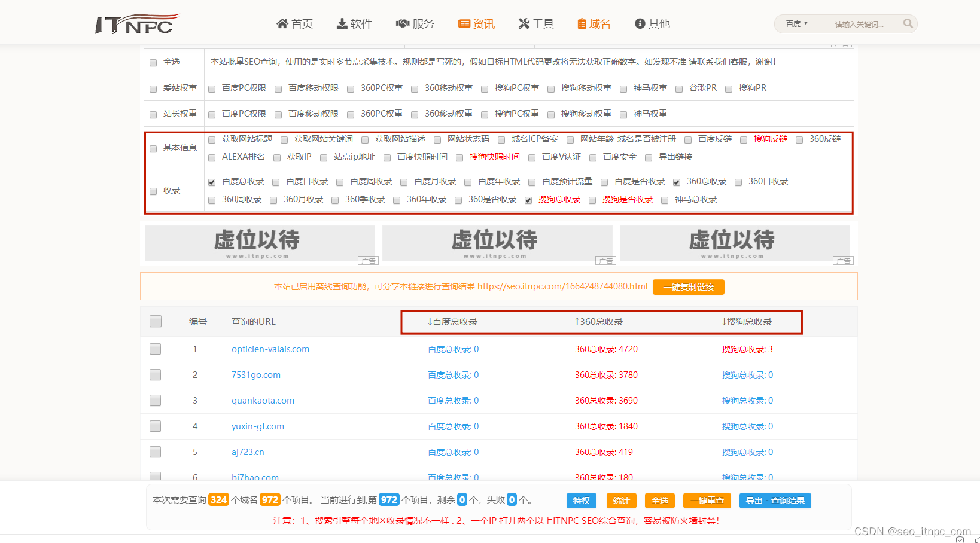The height and width of the screenshot is (543, 980).
Task: Select the row checkbox for aj723.cn
Action: click(156, 452)
